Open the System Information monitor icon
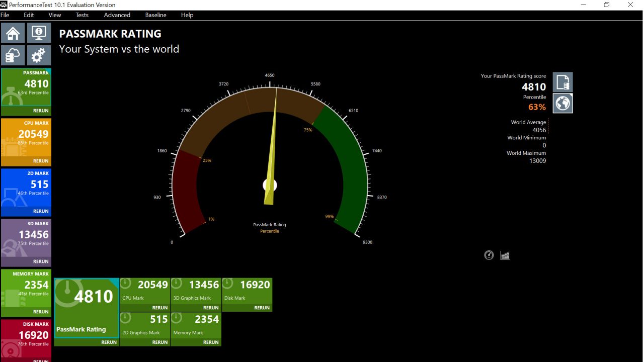 click(38, 33)
